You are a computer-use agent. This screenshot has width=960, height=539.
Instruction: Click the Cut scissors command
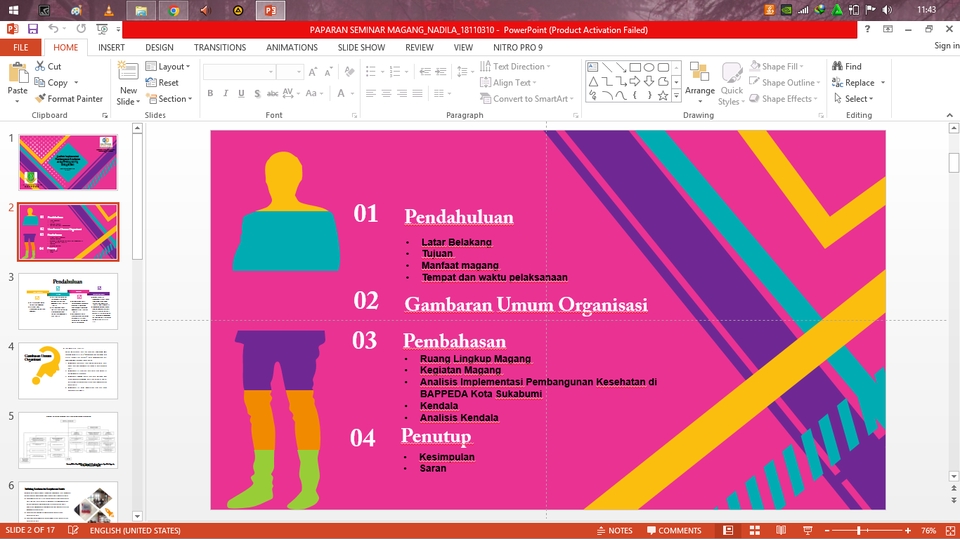(x=48, y=66)
